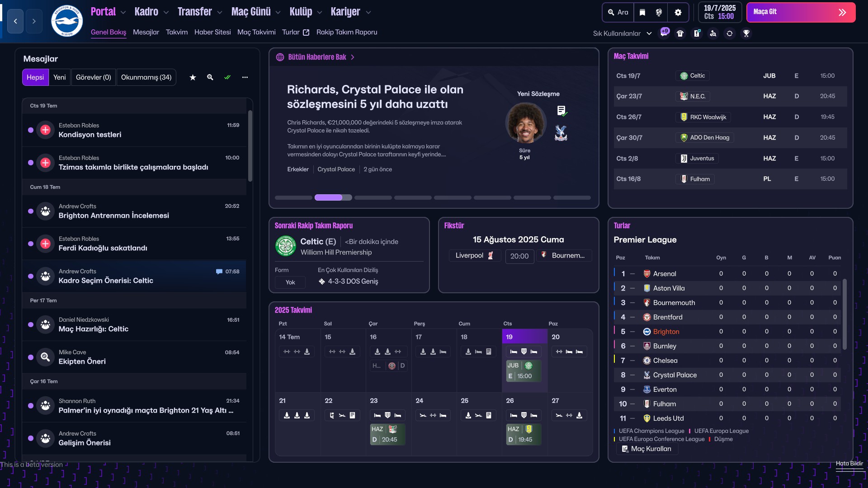Click the shirt shortcut icon
The height and width of the screenshot is (488, 868).
pos(680,33)
